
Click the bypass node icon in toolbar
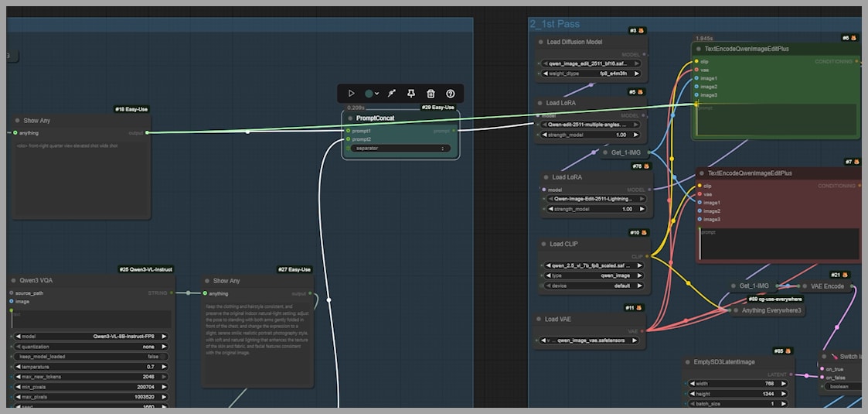(392, 94)
